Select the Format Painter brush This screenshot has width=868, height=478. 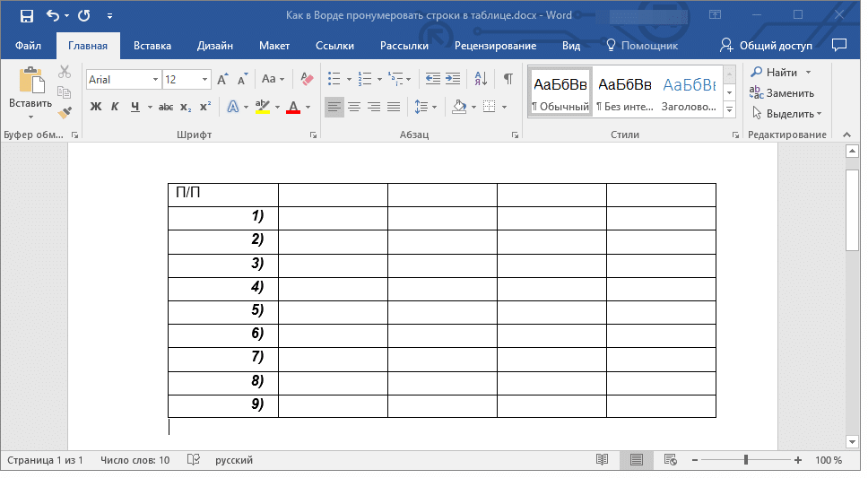[65, 113]
